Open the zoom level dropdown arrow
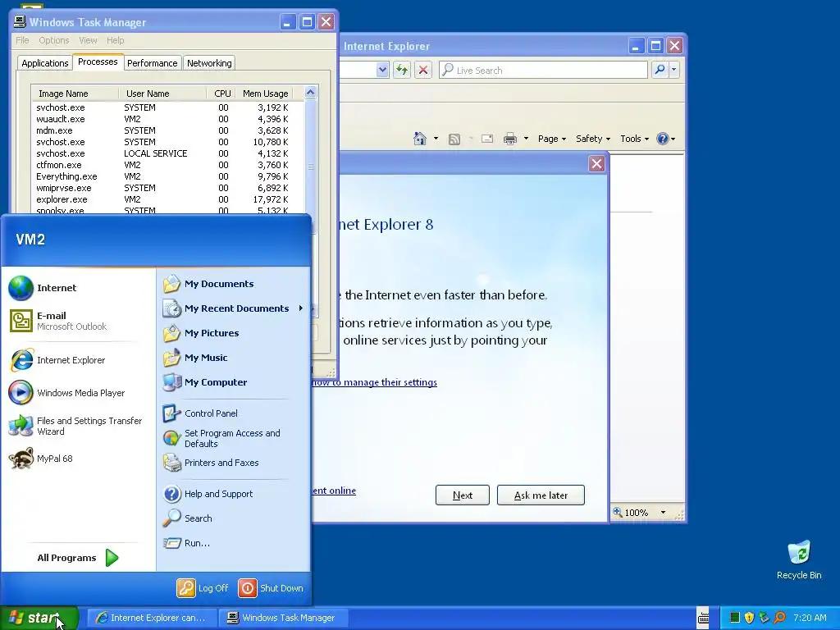 (663, 513)
